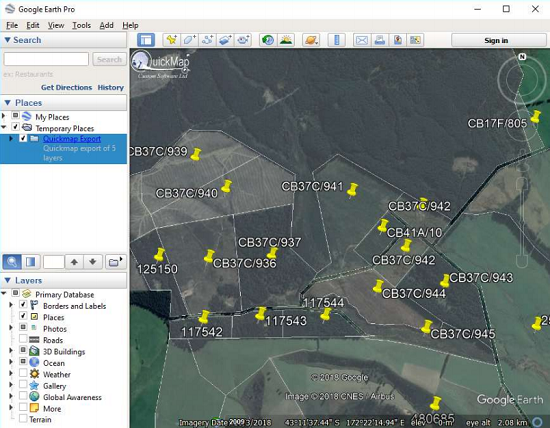This screenshot has width=550, height=428.
Task: Select the Add Path tool
Action: click(207, 40)
